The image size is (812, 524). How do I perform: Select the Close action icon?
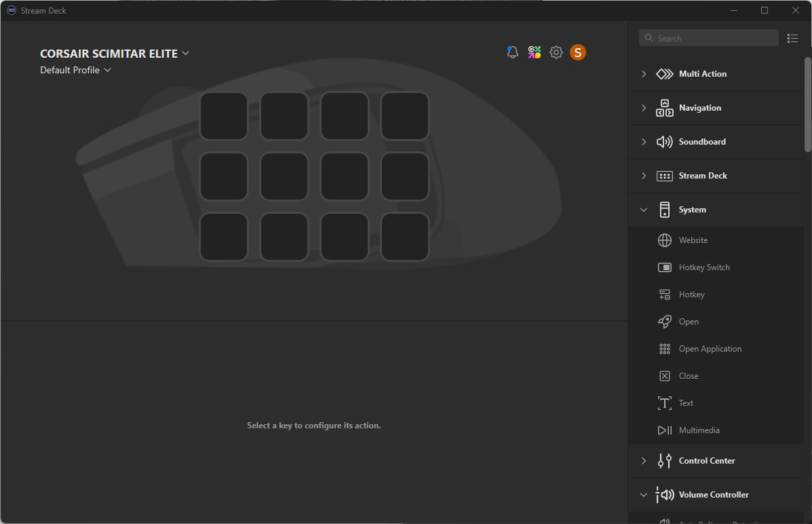coord(665,376)
